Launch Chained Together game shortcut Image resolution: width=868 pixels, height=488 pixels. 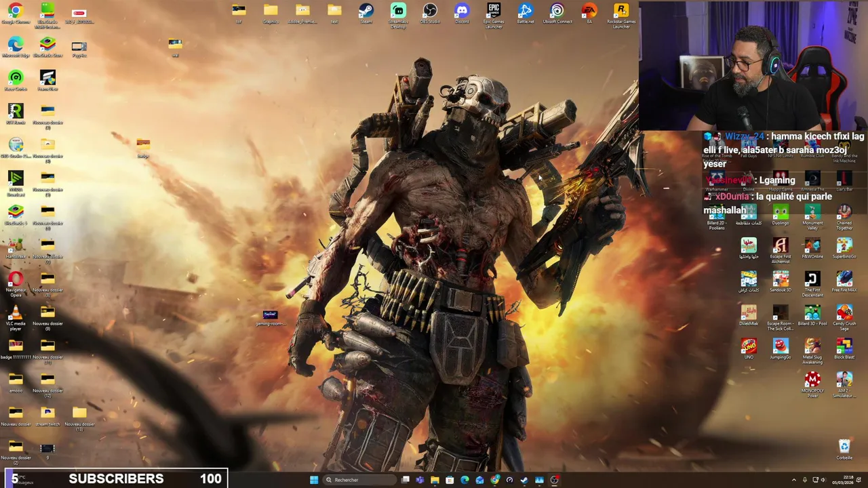(844, 218)
